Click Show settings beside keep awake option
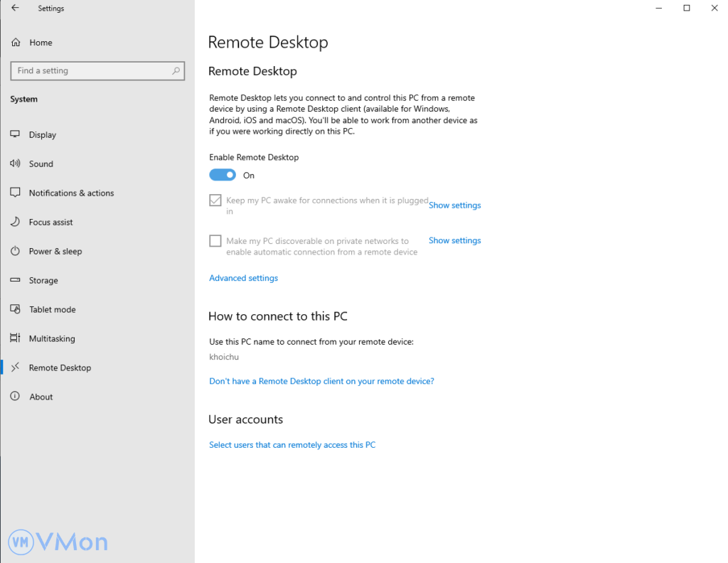 point(454,205)
